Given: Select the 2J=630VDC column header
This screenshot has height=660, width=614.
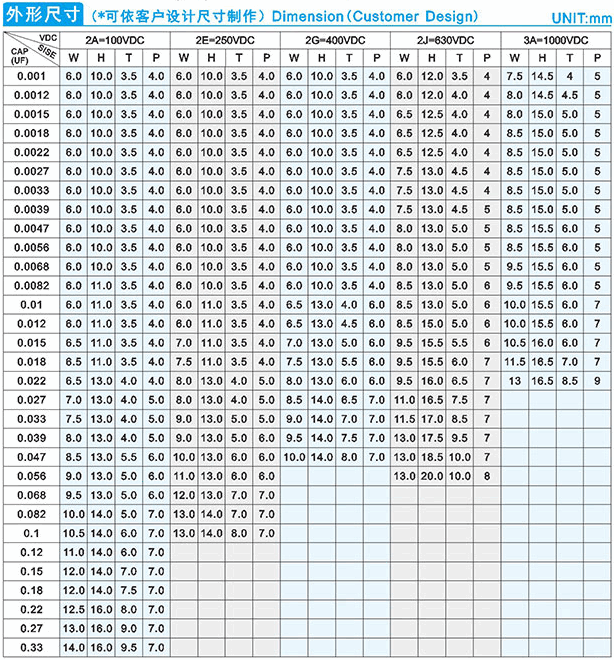Looking at the screenshot, I should pyautogui.click(x=445, y=38).
